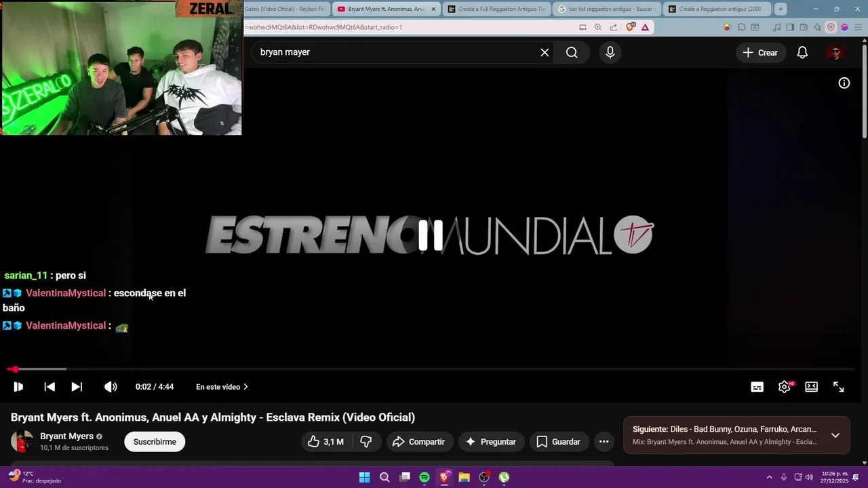Viewport: 868px width, 488px height.
Task: Click the Preguntar button
Action: [491, 442]
